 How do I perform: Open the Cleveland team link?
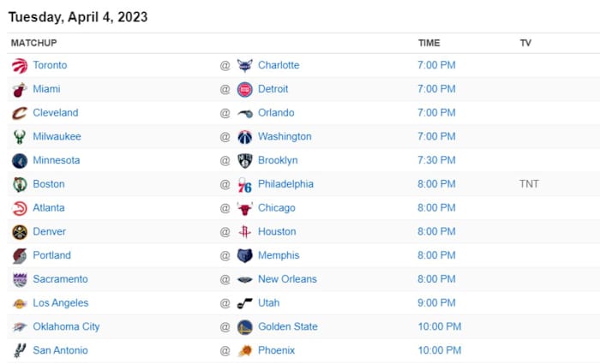55,113
